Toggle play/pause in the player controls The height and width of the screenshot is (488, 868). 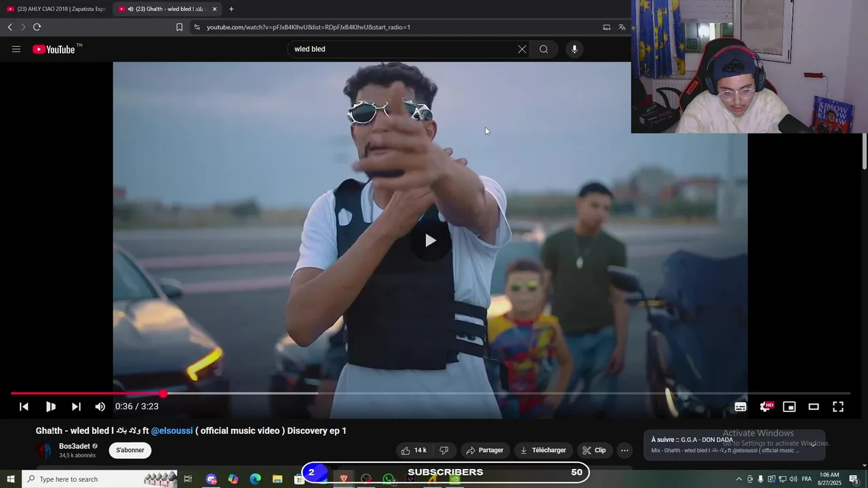point(50,407)
